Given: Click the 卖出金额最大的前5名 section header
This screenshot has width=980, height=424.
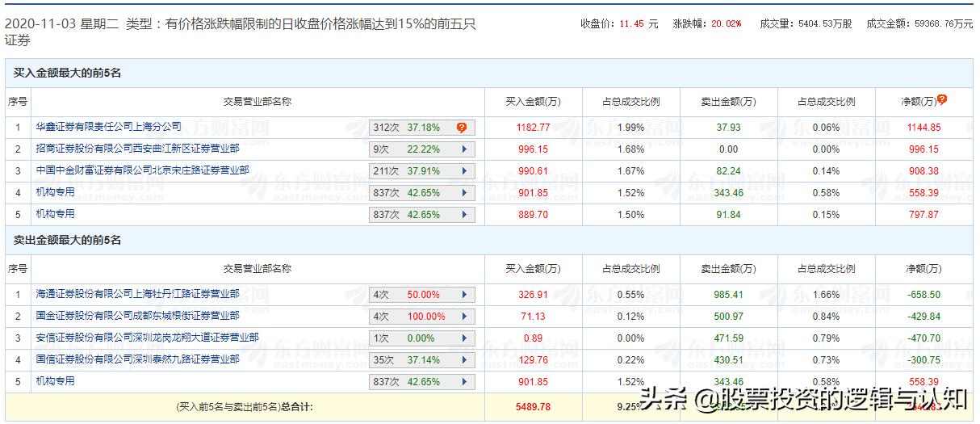Looking at the screenshot, I should coord(67,241).
